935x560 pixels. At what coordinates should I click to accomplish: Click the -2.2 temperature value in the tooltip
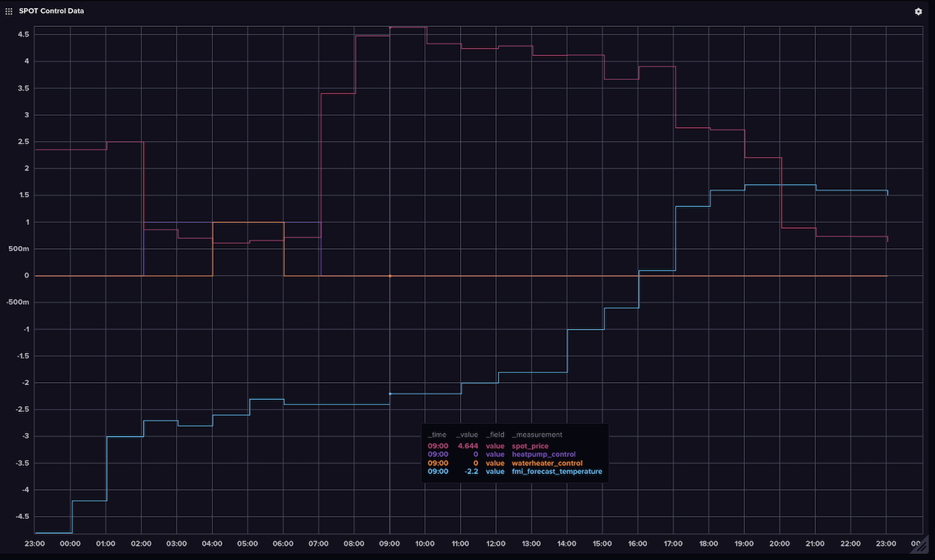click(x=470, y=472)
